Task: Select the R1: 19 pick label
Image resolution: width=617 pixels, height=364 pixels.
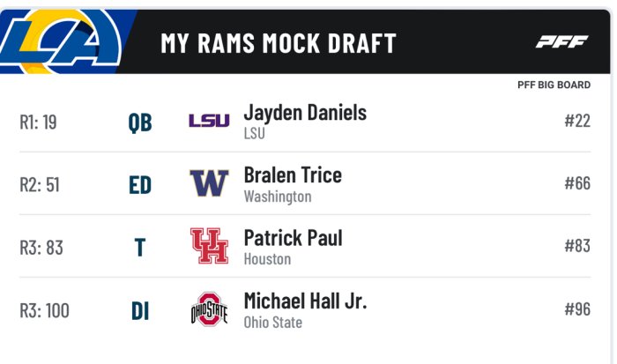Action: pos(38,122)
